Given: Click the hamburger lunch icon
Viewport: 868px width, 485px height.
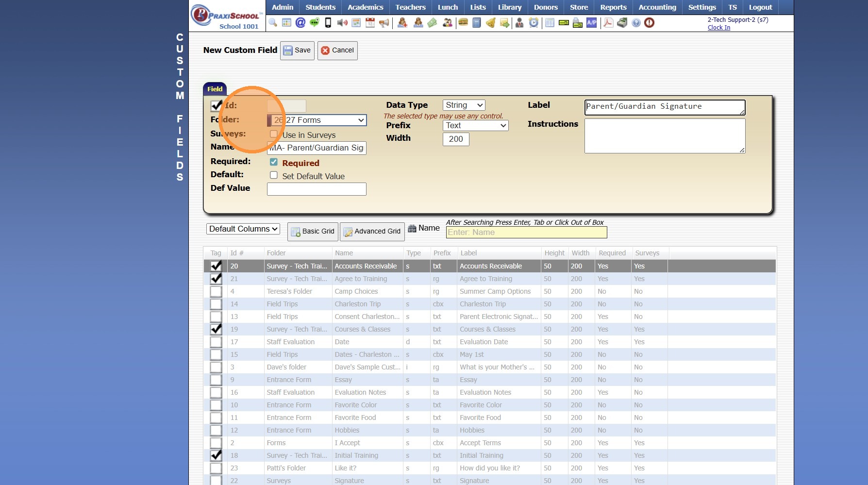Looking at the screenshot, I should click(463, 23).
